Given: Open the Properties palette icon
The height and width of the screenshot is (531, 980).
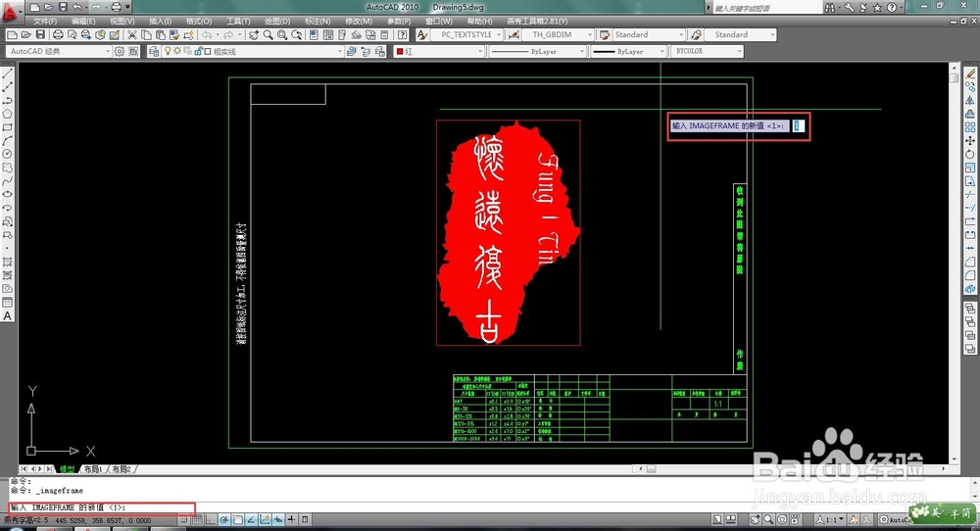Looking at the screenshot, I should tap(314, 35).
